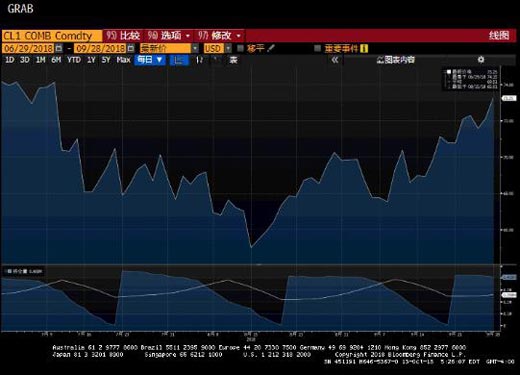Select the bar chart type icon
This screenshot has width=520, height=375.
(199, 60)
